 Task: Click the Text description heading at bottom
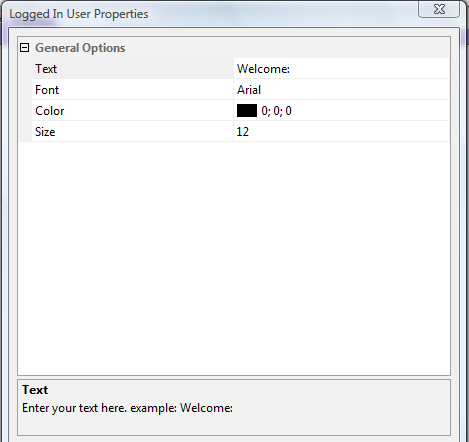[35, 390]
